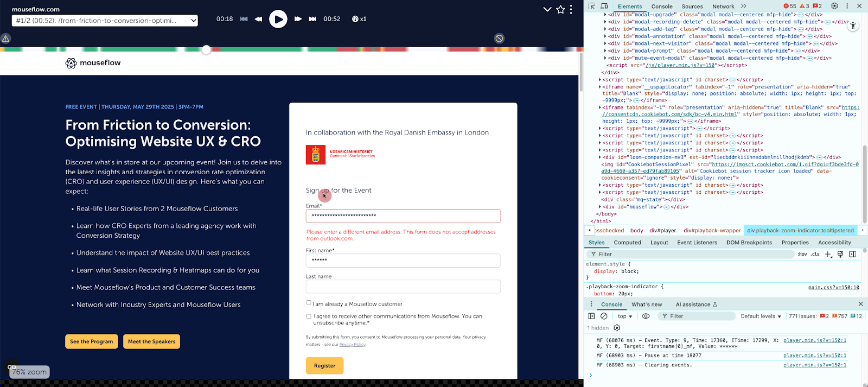Check the agree to receive communications box
This screenshot has width=868, height=387.
(x=309, y=316)
